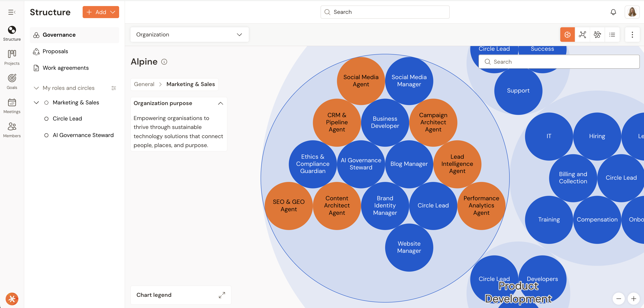Screen dimensions: 644x308
Task: Switch to list view icon
Action: (x=612, y=35)
